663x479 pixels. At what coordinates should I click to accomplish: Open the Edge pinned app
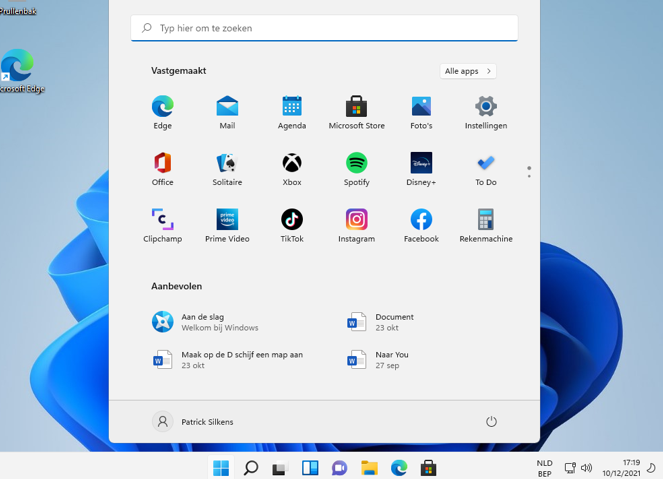tap(162, 112)
